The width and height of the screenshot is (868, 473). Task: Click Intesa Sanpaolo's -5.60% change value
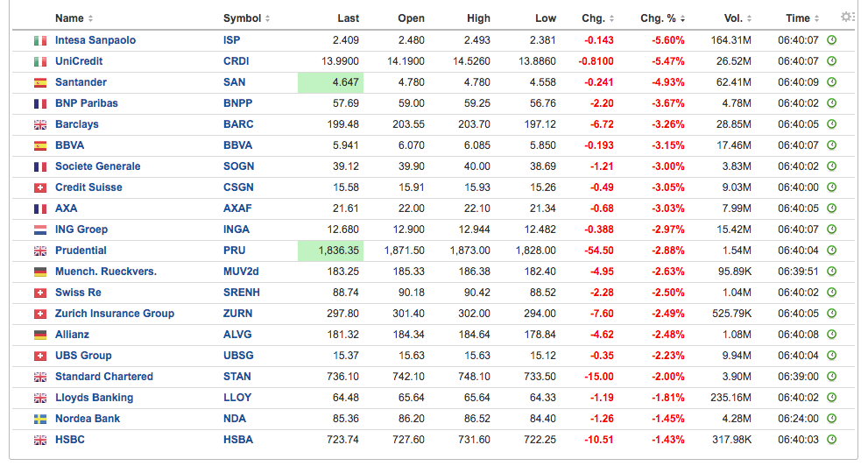(667, 40)
